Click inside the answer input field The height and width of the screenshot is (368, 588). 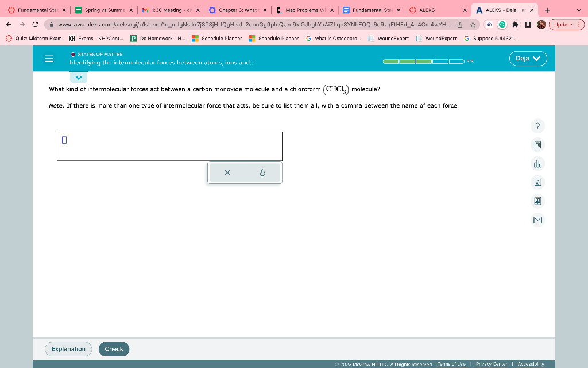tap(169, 146)
